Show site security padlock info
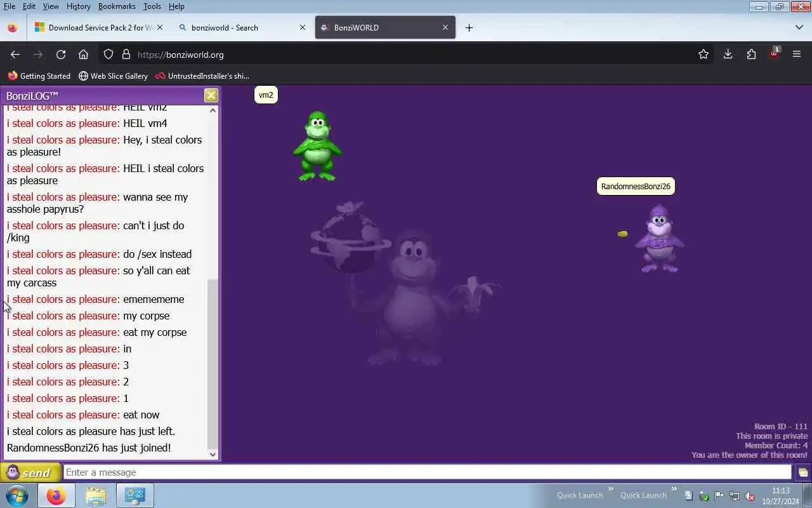 (x=126, y=55)
